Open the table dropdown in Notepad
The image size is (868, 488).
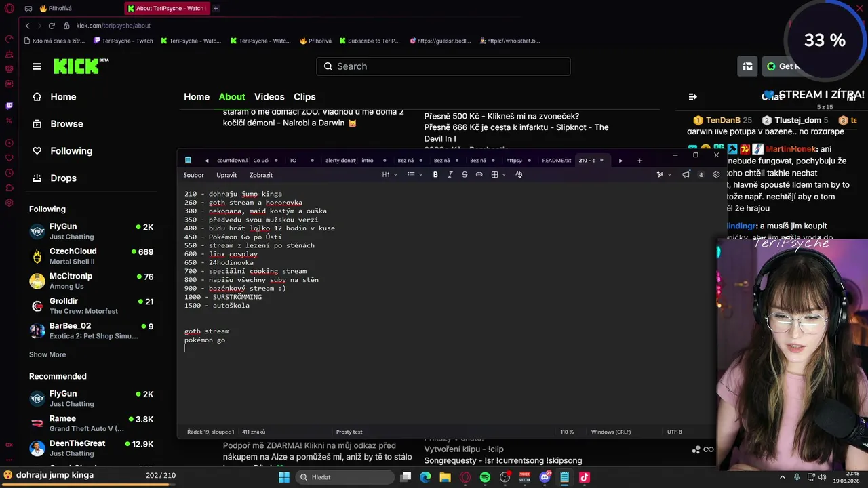(498, 175)
